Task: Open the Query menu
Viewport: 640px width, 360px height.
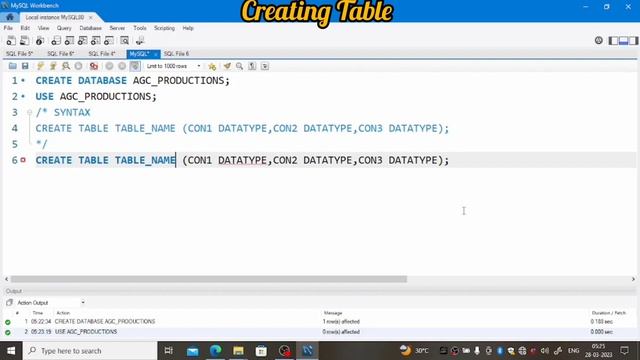Action: (64, 28)
